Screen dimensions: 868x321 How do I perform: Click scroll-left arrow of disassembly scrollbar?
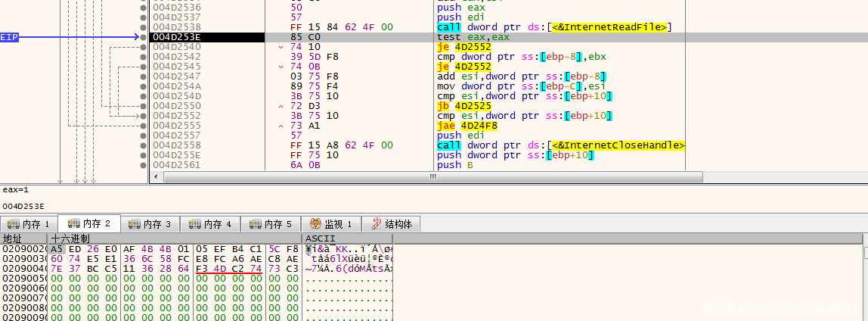coord(155,177)
